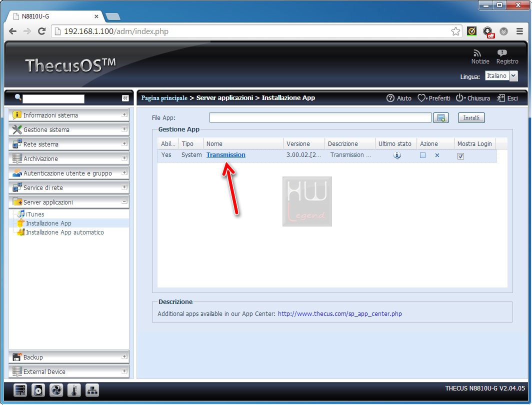This screenshot has width=532, height=405.
Task: Click the browse file icon button
Action: click(x=440, y=117)
